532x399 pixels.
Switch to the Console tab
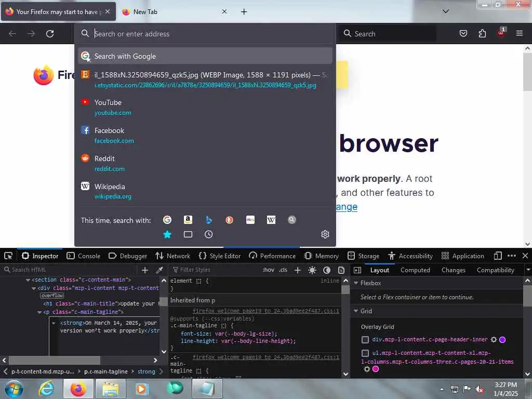pyautogui.click(x=84, y=256)
